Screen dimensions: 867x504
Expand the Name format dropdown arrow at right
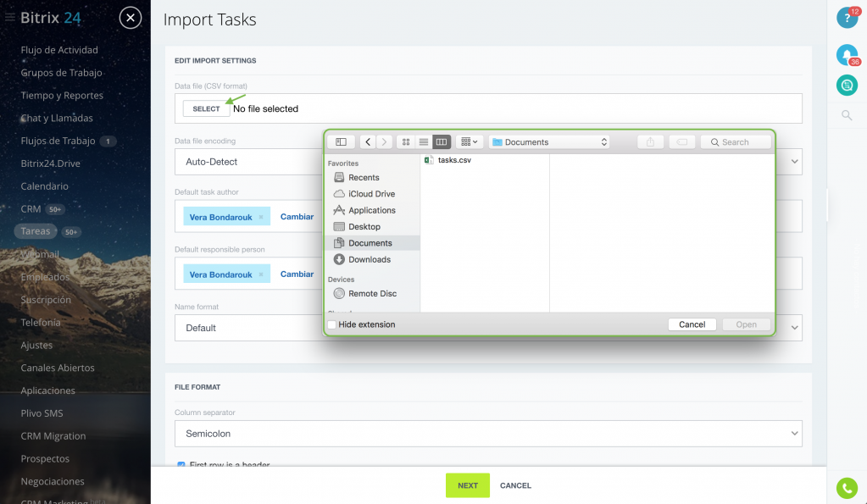pyautogui.click(x=795, y=328)
